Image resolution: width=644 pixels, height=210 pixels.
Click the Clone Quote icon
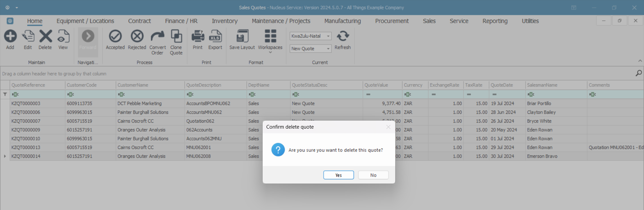click(x=176, y=37)
